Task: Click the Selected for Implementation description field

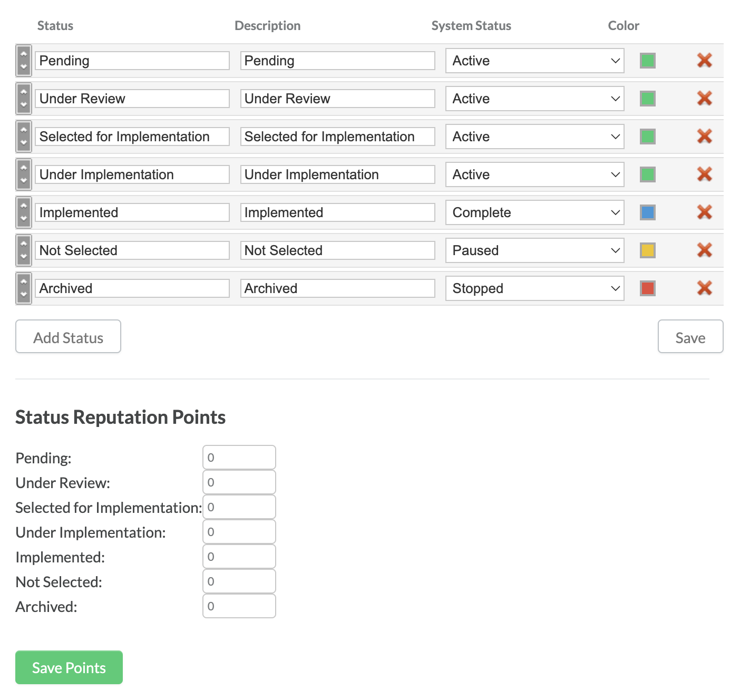Action: coord(338,137)
